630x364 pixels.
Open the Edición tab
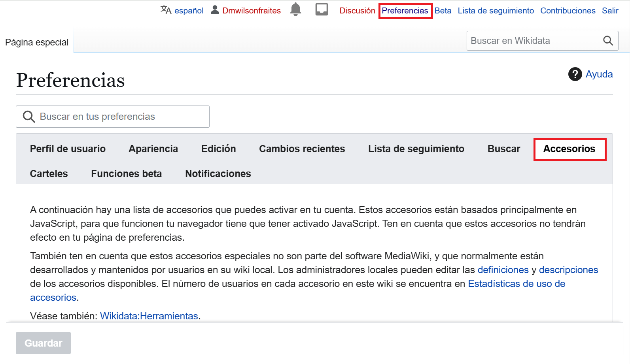coord(218,149)
